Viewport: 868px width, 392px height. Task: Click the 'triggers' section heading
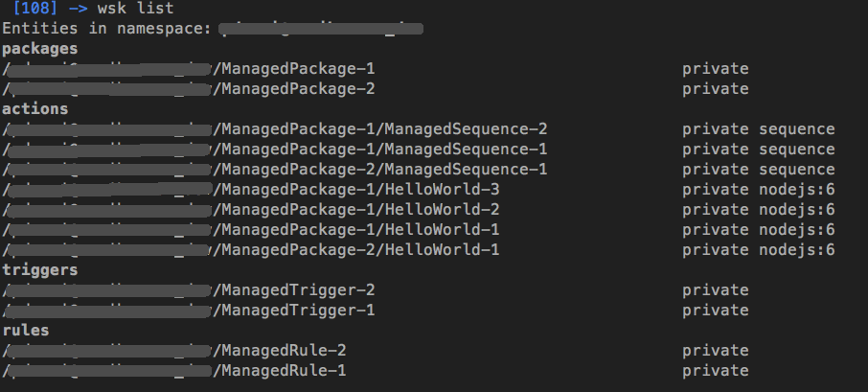(x=40, y=270)
